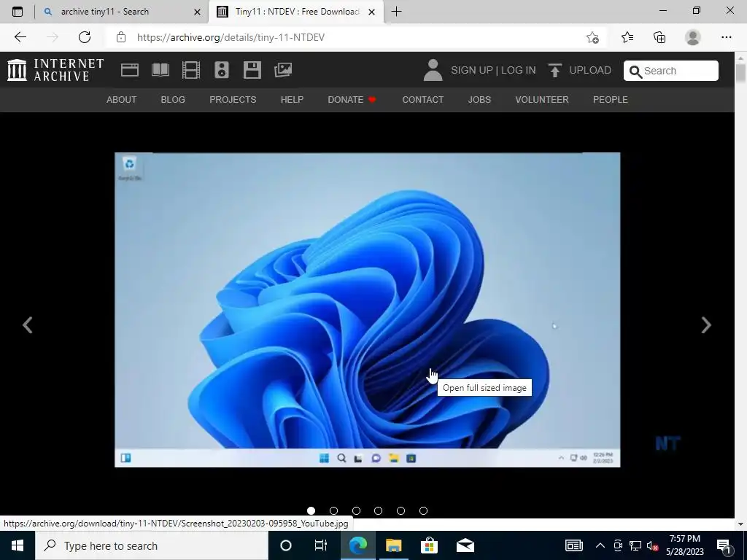Show next carousel image with right chevron

coord(706,325)
